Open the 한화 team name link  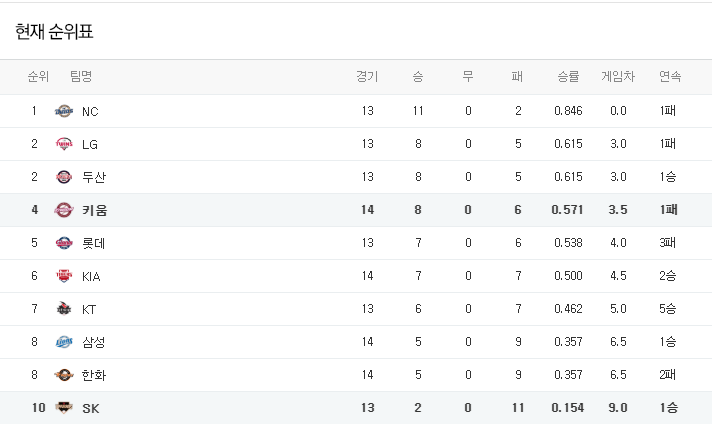[94, 375]
